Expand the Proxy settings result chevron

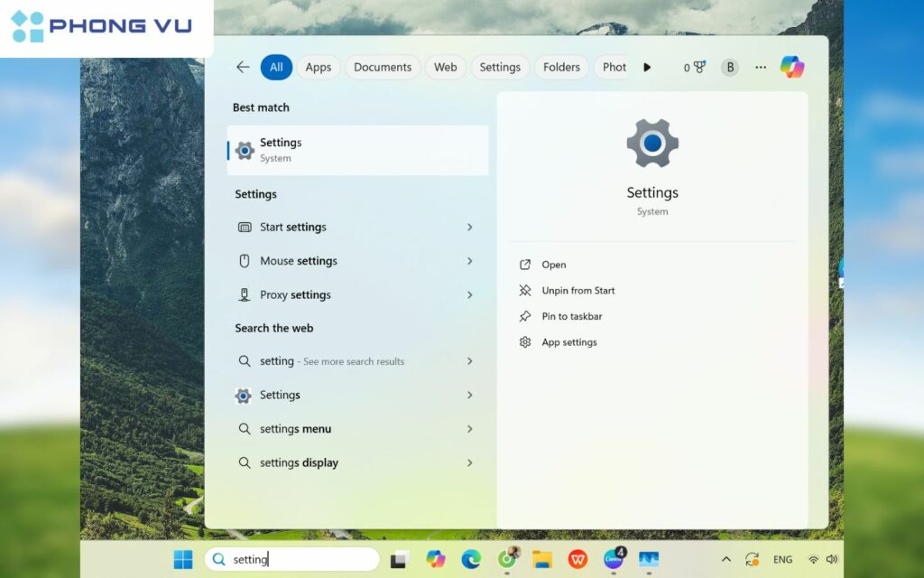tap(470, 294)
